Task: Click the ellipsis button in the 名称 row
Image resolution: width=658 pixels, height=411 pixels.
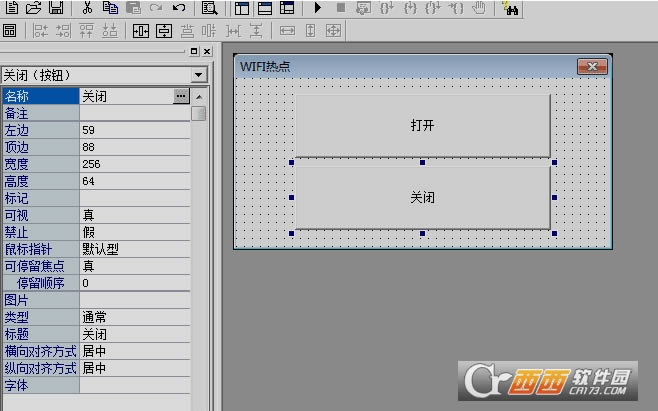Action: 181,96
